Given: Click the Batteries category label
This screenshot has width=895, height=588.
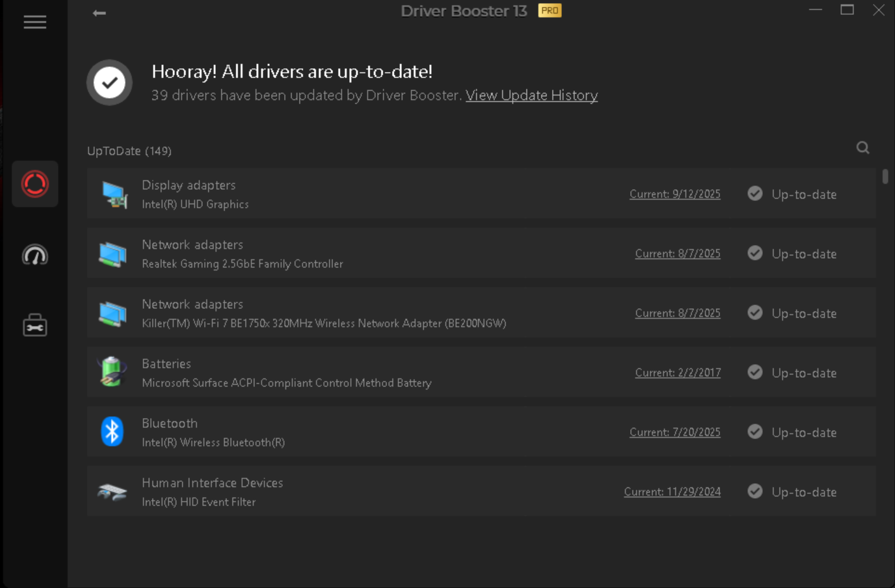Looking at the screenshot, I should point(166,363).
